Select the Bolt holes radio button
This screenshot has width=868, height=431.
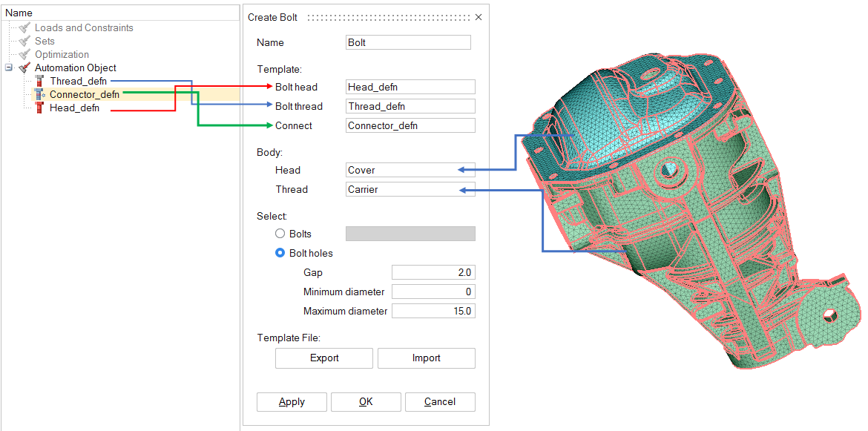coord(280,253)
